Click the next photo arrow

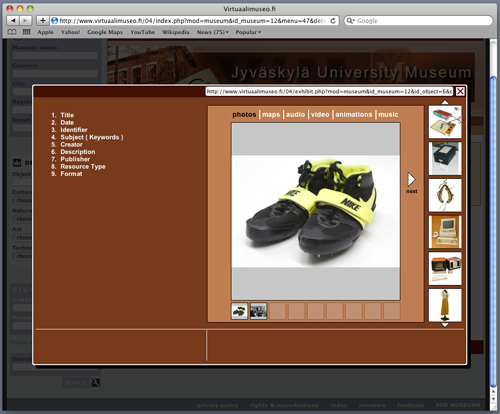click(412, 180)
